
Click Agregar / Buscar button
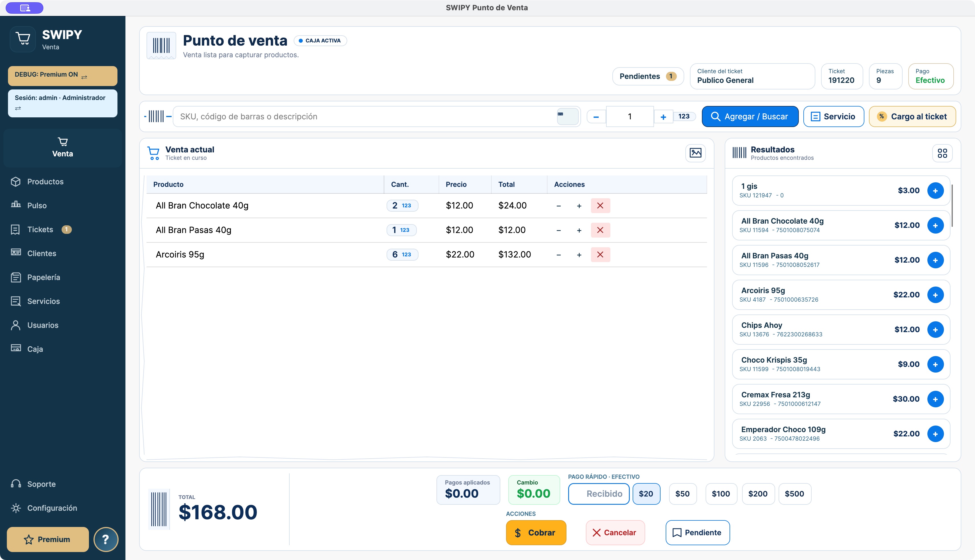[750, 117]
